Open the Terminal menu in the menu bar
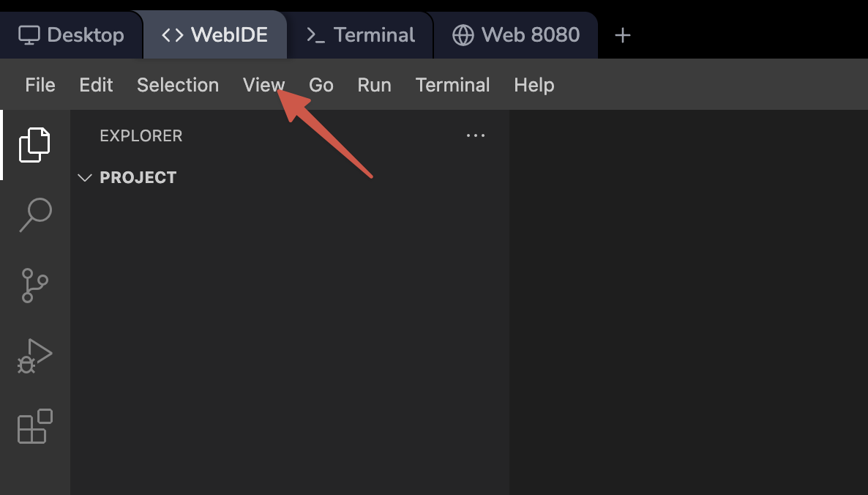Image resolution: width=868 pixels, height=495 pixels. [x=452, y=84]
